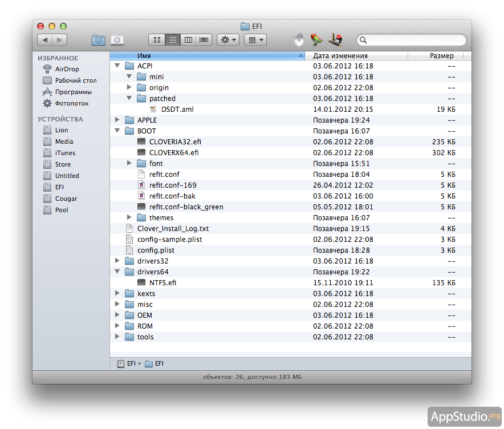Go back with the left arrow button
This screenshot has height=429, width=504.
coord(44,40)
